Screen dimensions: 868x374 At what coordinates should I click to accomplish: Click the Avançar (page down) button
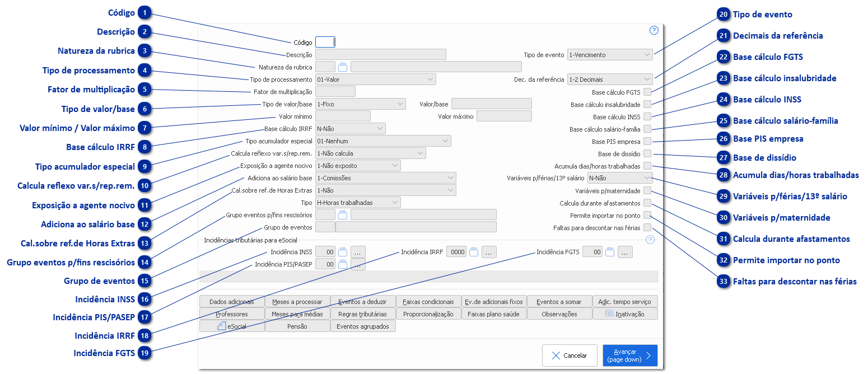pyautogui.click(x=629, y=356)
